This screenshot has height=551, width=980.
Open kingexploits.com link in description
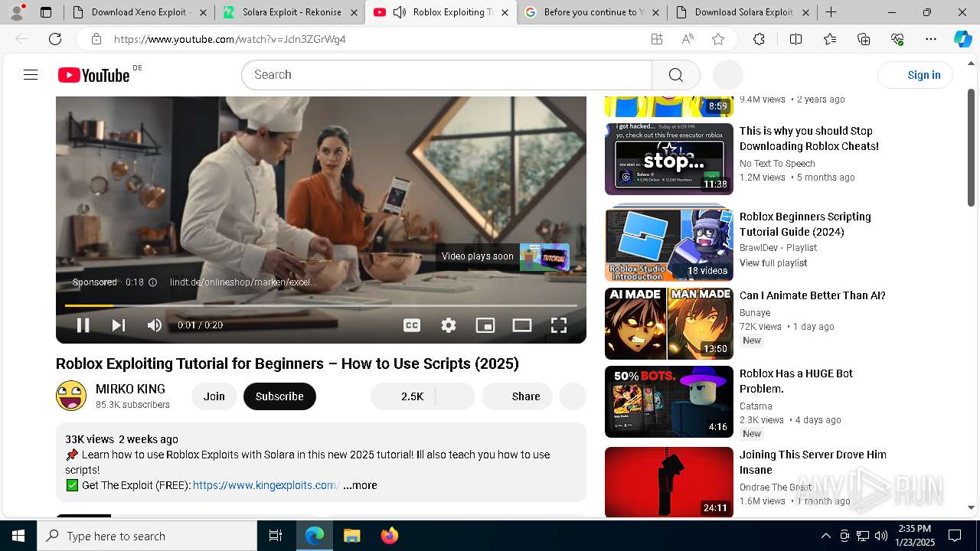(266, 485)
